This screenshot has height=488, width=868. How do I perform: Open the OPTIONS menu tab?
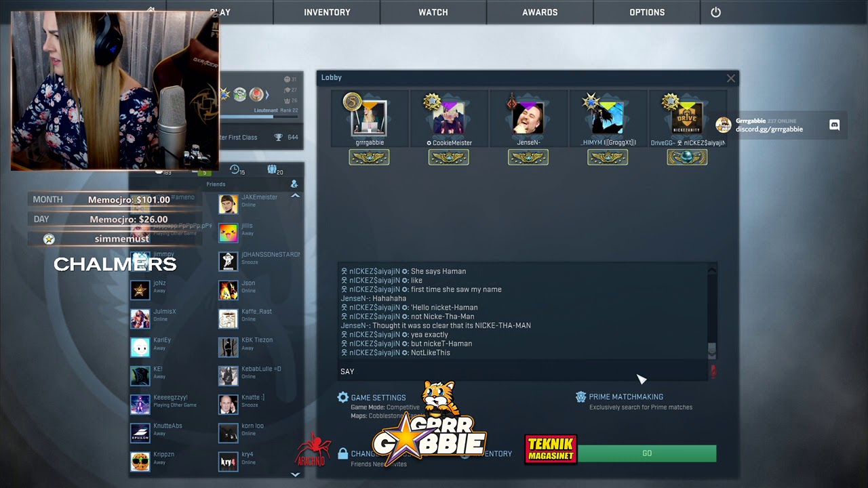(647, 12)
